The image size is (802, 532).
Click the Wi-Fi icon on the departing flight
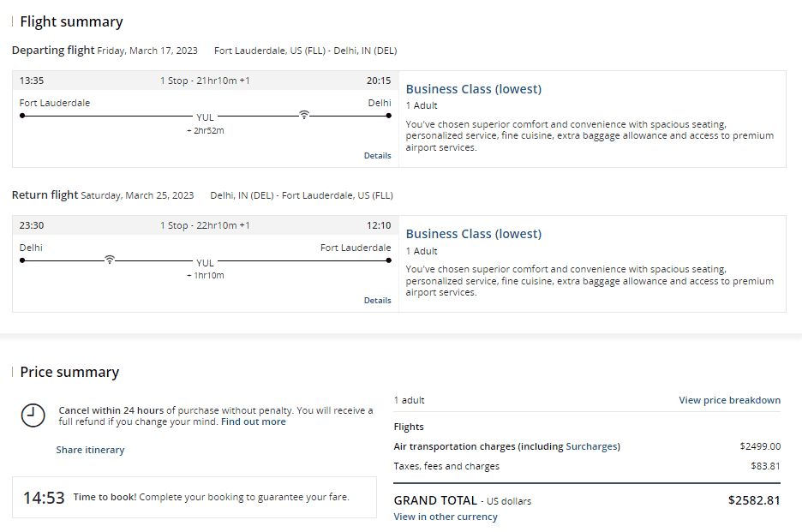[x=303, y=115]
